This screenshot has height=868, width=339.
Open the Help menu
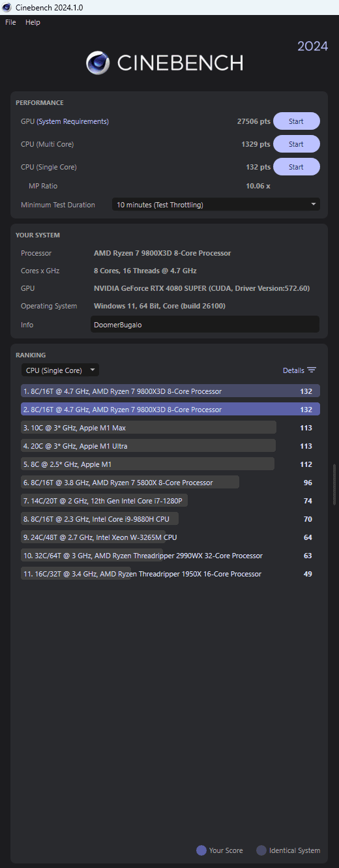coord(33,22)
